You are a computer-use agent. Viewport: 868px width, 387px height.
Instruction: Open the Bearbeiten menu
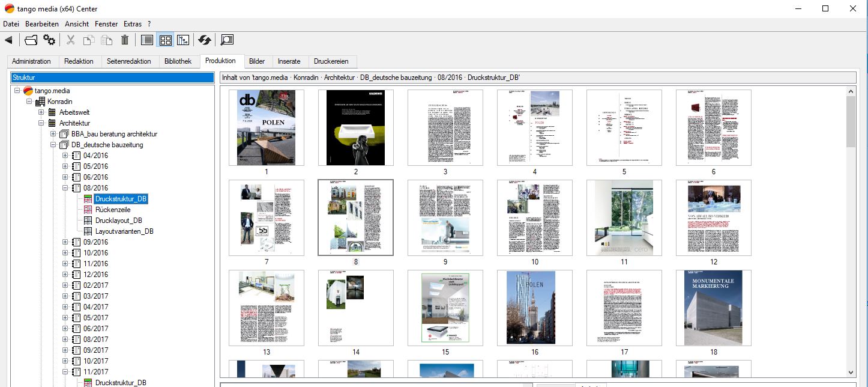point(42,24)
